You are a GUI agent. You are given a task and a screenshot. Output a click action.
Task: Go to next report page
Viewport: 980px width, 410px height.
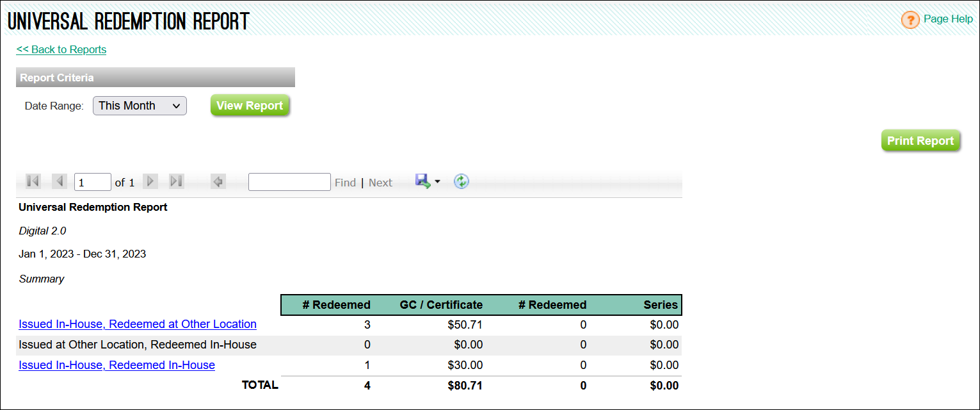150,182
